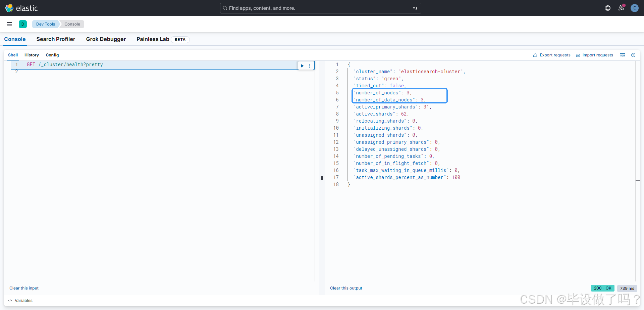This screenshot has width=644, height=310.
Task: Open the Grok Debugger tab
Action: [106, 39]
